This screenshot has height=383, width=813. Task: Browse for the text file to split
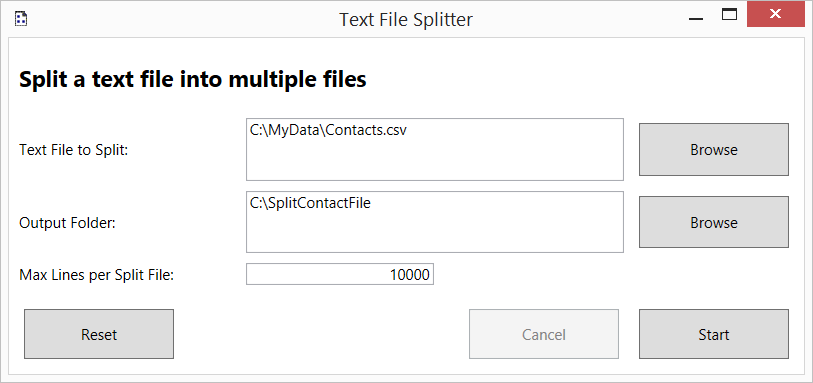pyautogui.click(x=713, y=149)
